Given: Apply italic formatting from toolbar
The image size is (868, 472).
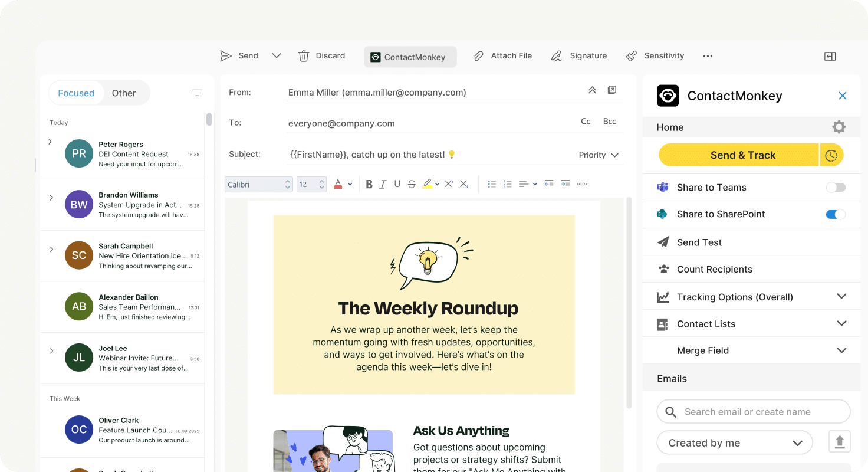Looking at the screenshot, I should (x=383, y=184).
